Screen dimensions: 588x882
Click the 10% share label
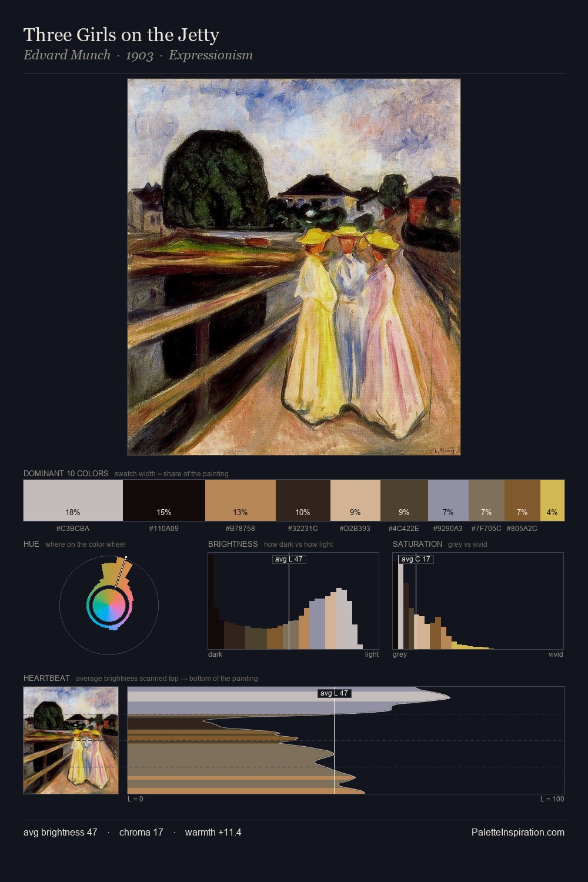coord(303,512)
